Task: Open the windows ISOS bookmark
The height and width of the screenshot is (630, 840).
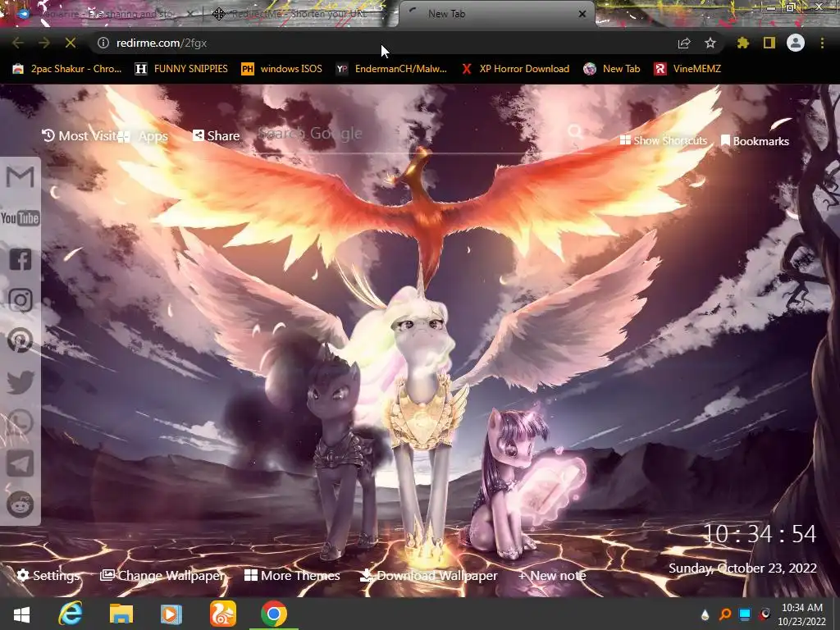Action: [281, 69]
